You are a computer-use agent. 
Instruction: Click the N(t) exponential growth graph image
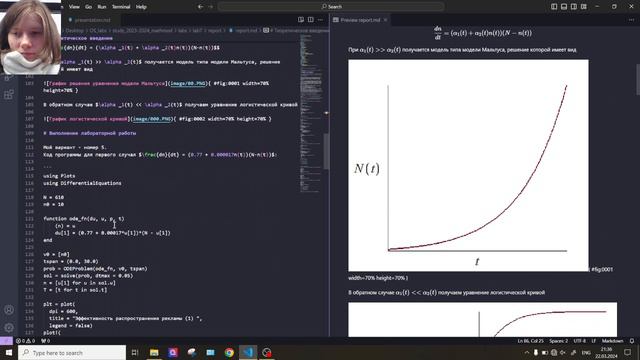(x=468, y=165)
